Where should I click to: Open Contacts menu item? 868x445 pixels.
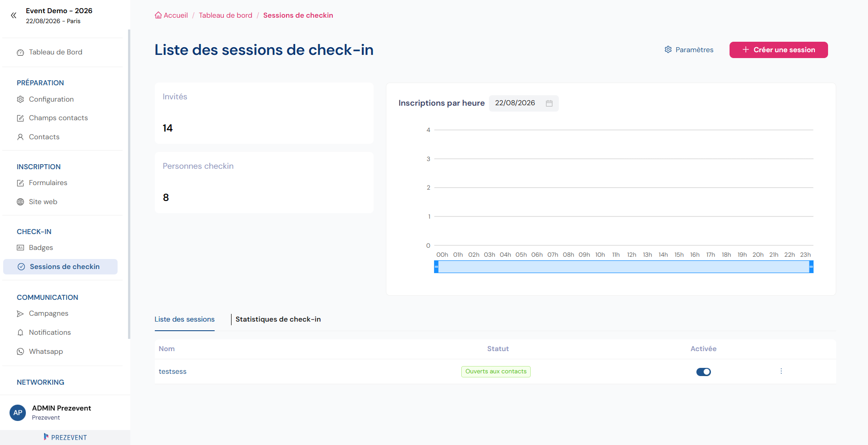click(44, 137)
